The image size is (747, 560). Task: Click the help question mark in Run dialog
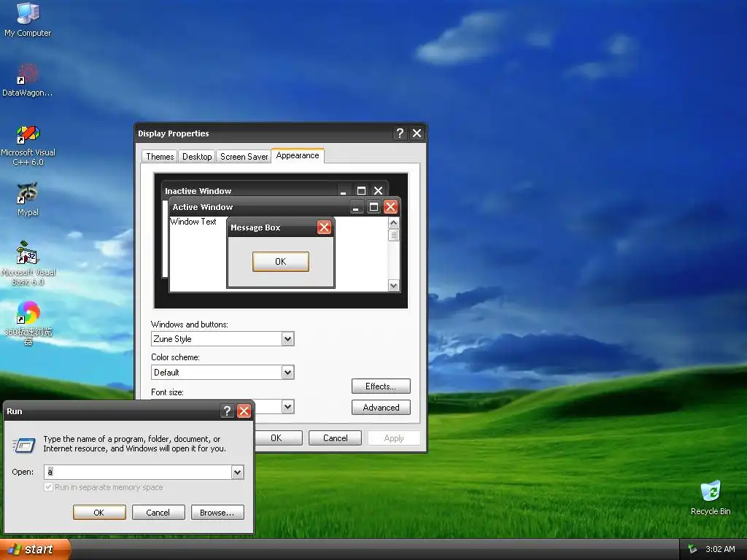[x=228, y=411]
